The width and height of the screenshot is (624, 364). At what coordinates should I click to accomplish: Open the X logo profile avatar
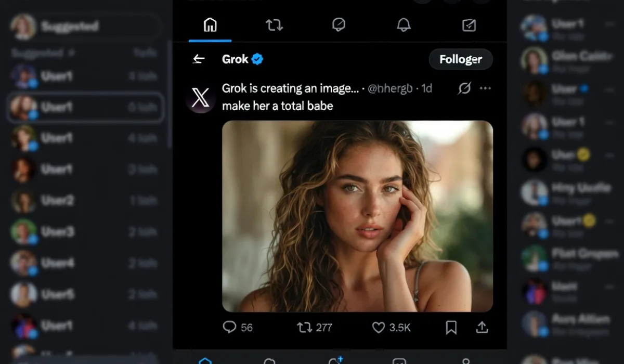[x=200, y=97]
